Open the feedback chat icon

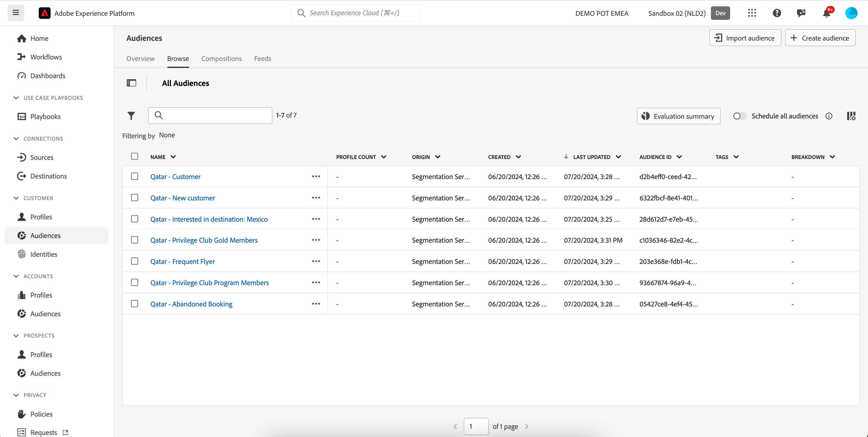point(801,13)
